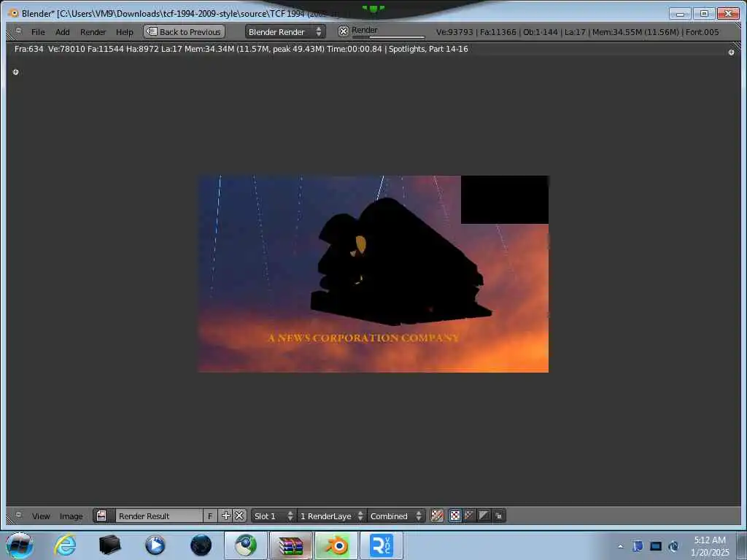This screenshot has width=747, height=560.
Task: Click the Time:00:00.84 render stat
Action: 354,49
